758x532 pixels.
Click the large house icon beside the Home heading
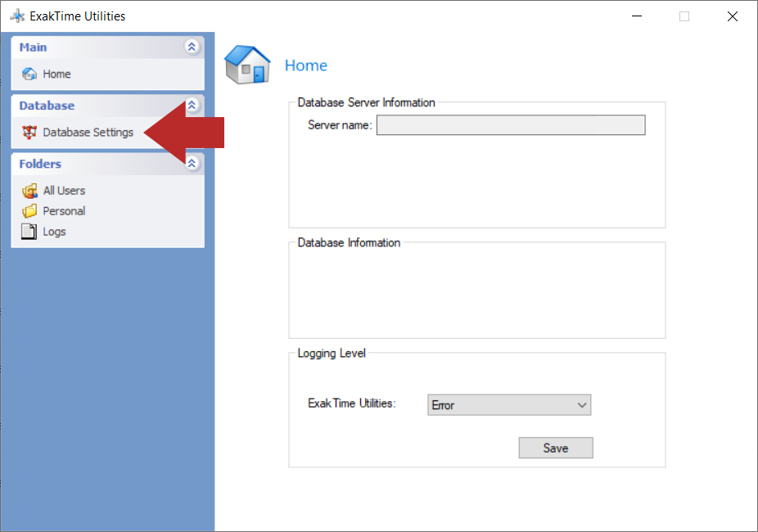pyautogui.click(x=247, y=65)
